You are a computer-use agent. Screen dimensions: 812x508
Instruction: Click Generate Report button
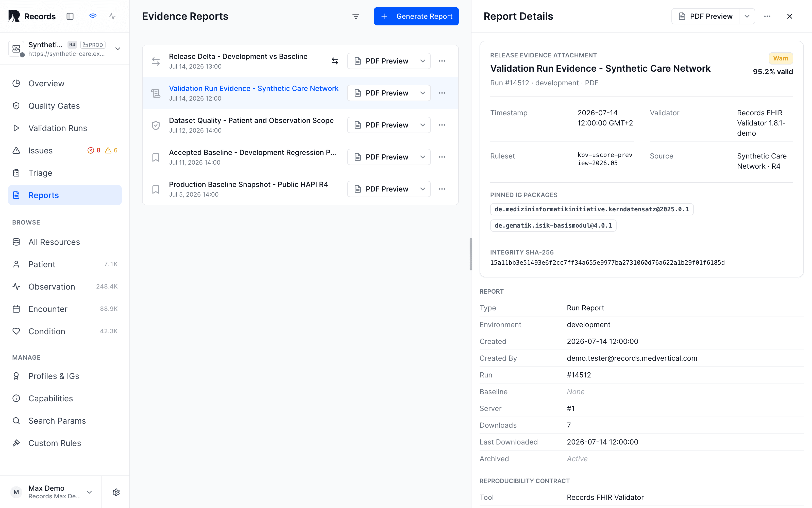click(416, 16)
